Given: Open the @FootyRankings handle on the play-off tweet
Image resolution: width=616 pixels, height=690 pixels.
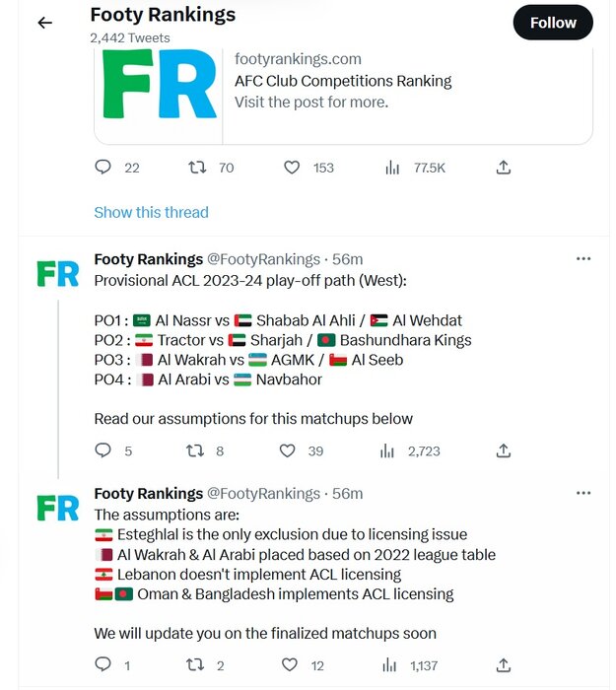Looking at the screenshot, I should pyautogui.click(x=263, y=259).
